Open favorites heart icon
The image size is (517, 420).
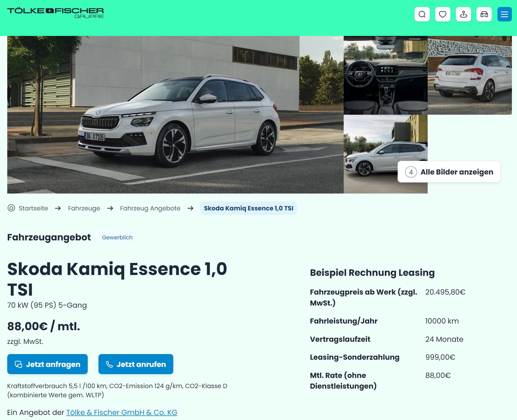(443, 14)
